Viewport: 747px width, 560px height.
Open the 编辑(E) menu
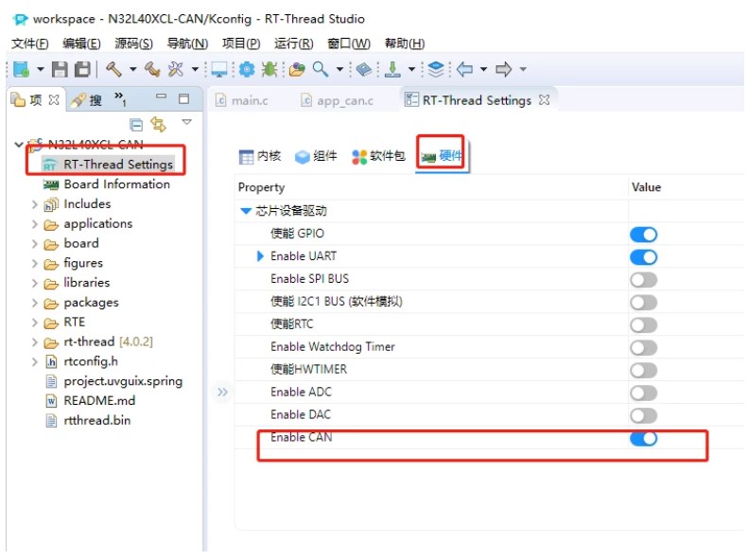[81, 44]
